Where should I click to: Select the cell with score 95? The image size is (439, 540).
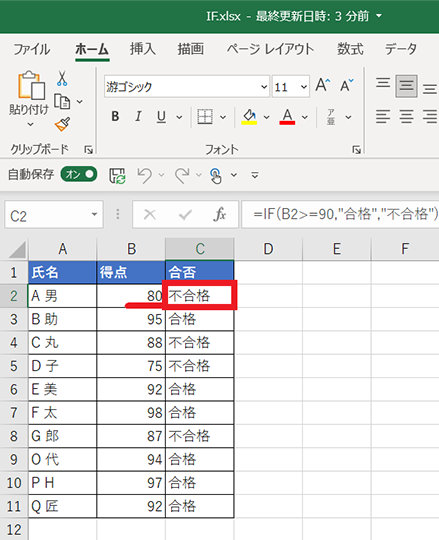pyautogui.click(x=131, y=319)
